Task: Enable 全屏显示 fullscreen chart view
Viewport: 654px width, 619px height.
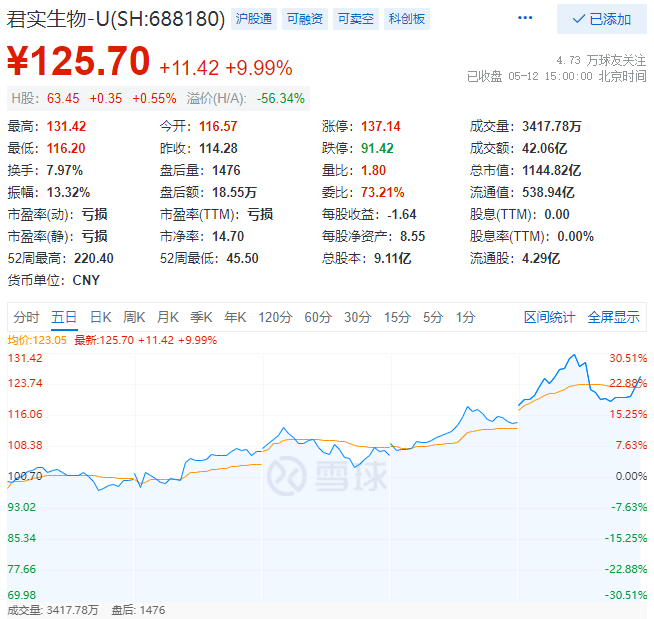Action: pyautogui.click(x=613, y=317)
